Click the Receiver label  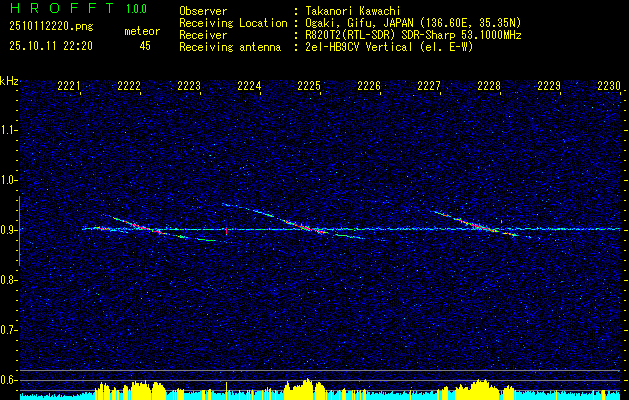[x=203, y=35]
